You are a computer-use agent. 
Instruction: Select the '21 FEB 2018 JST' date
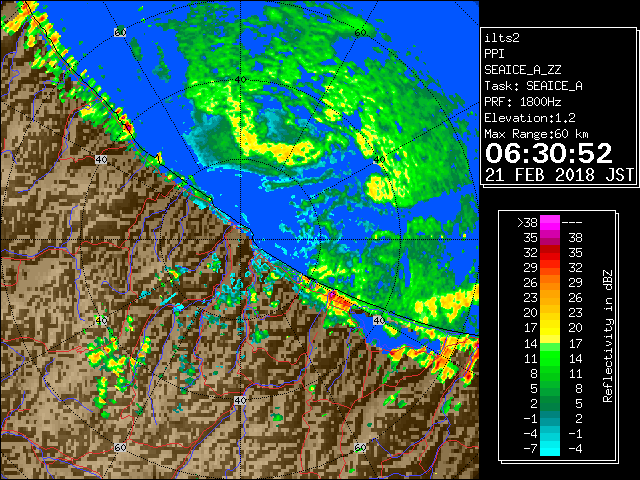pyautogui.click(x=559, y=175)
